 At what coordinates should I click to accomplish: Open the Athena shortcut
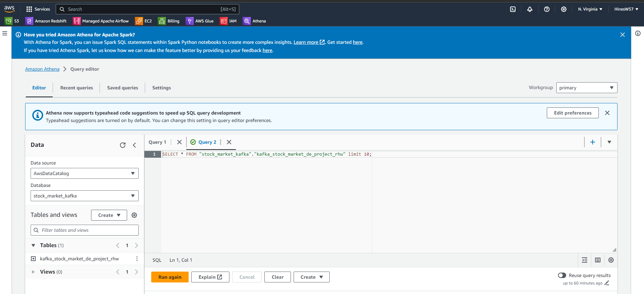[x=255, y=21]
